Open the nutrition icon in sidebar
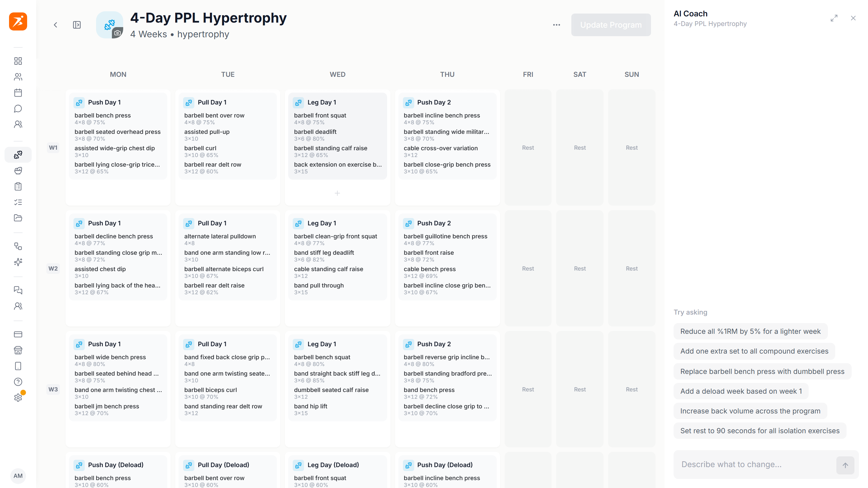 coord(18,171)
